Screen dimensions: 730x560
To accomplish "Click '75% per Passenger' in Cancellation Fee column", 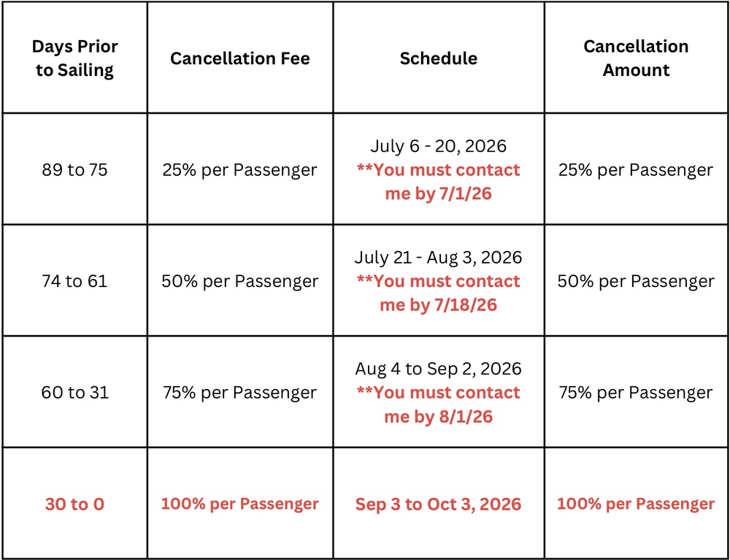I will [x=240, y=393].
